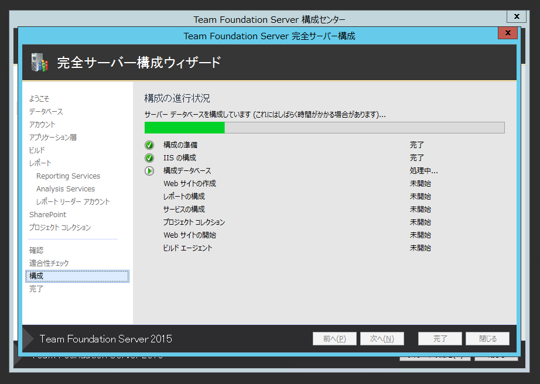
Task: Click the 完了 button in footer
Action: 440,339
